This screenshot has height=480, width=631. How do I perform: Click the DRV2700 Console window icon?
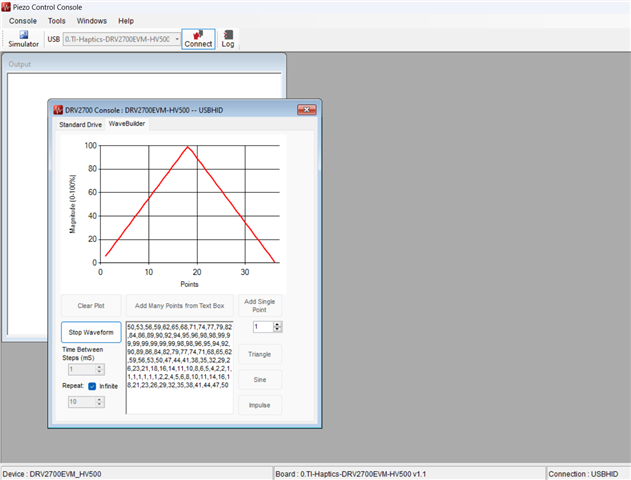58,110
